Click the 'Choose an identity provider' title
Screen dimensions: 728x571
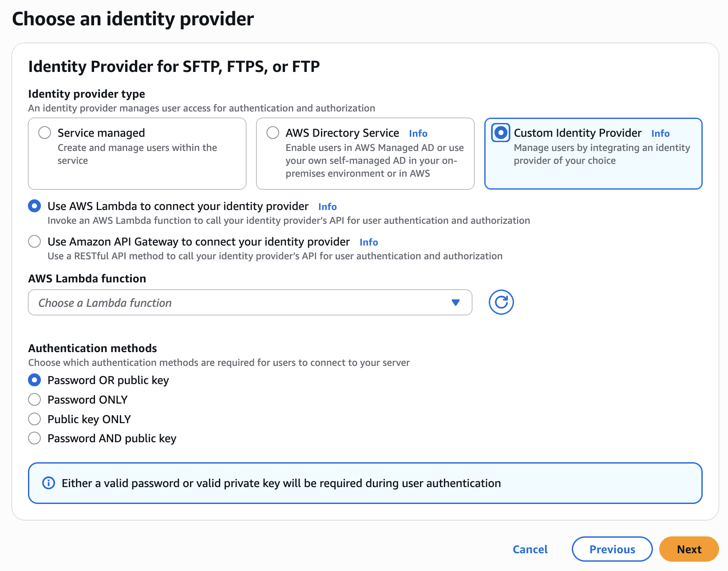(x=133, y=19)
